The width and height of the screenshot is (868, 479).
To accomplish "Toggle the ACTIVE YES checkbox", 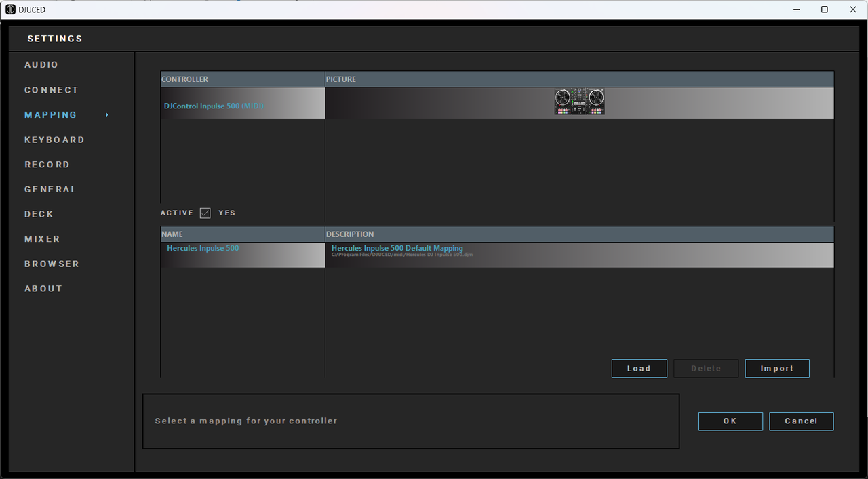I will tap(205, 213).
